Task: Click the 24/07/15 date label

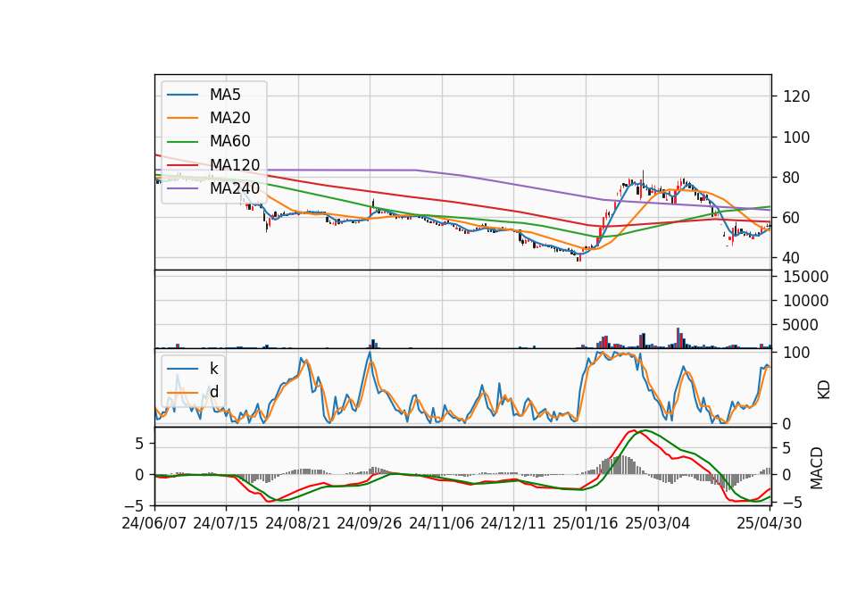Action: click(x=225, y=523)
